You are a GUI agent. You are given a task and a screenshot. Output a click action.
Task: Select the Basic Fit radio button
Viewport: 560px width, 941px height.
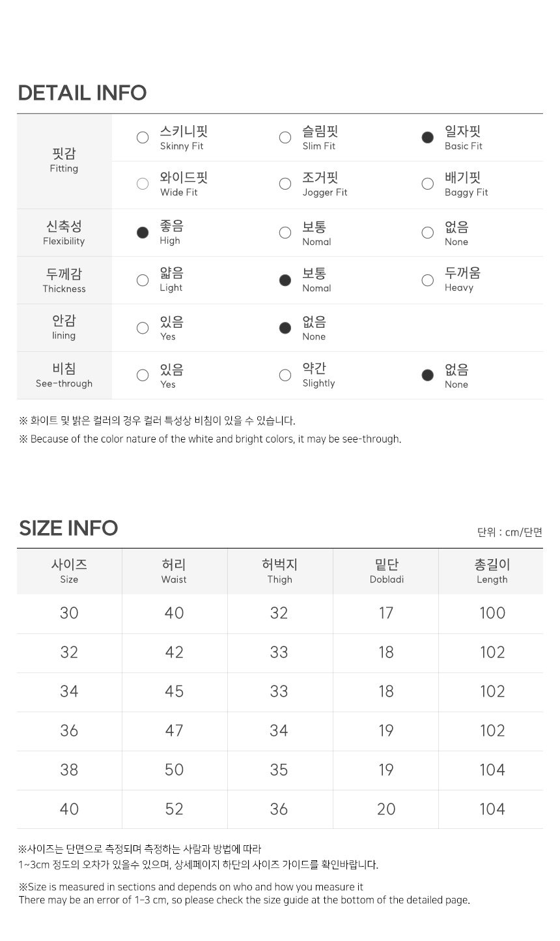(x=427, y=138)
